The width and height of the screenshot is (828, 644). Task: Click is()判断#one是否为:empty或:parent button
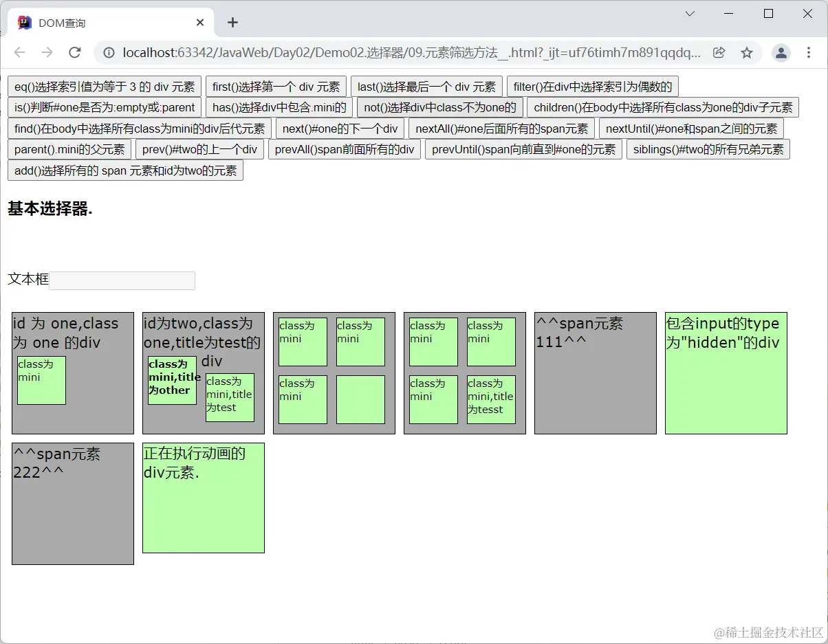pyautogui.click(x=105, y=107)
